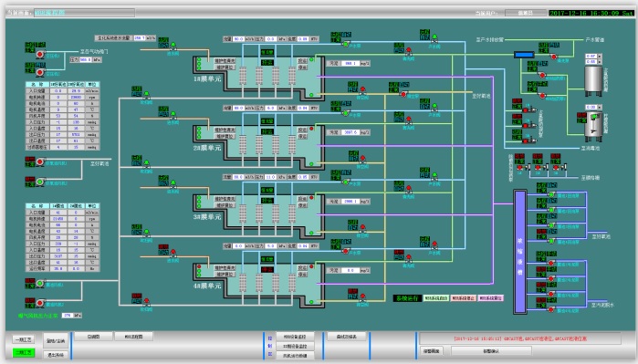Select the red drain pump feeding the aerobic tank line
This screenshot has width=638, height=364.
point(403,94)
